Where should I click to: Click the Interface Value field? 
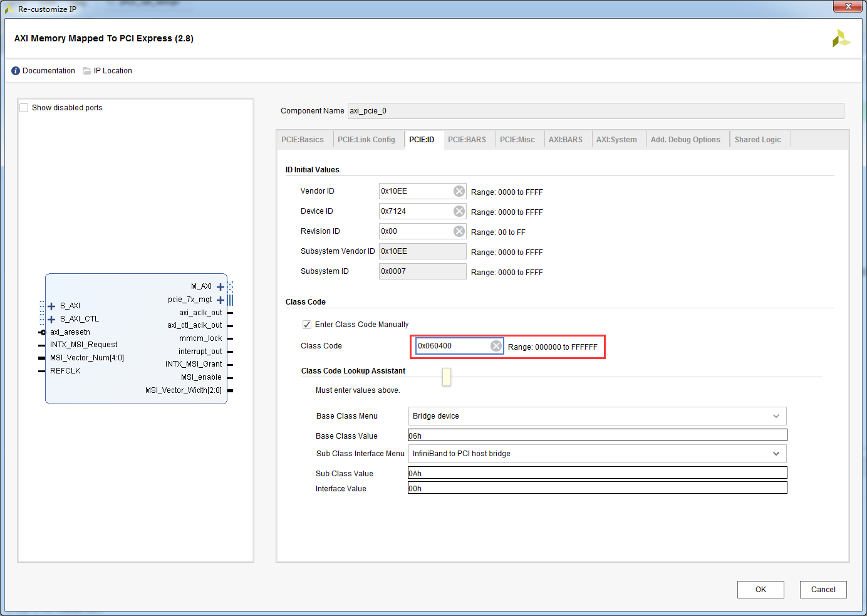tap(597, 488)
